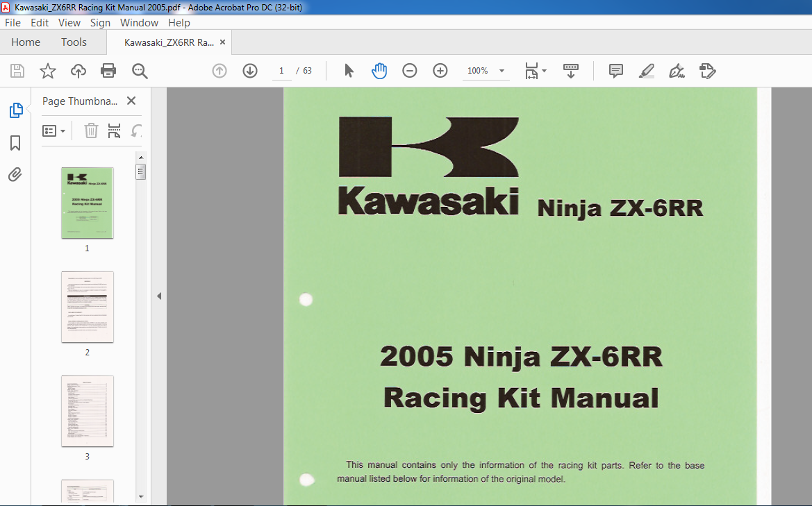
Task: Open the Edit menu
Action: click(40, 23)
